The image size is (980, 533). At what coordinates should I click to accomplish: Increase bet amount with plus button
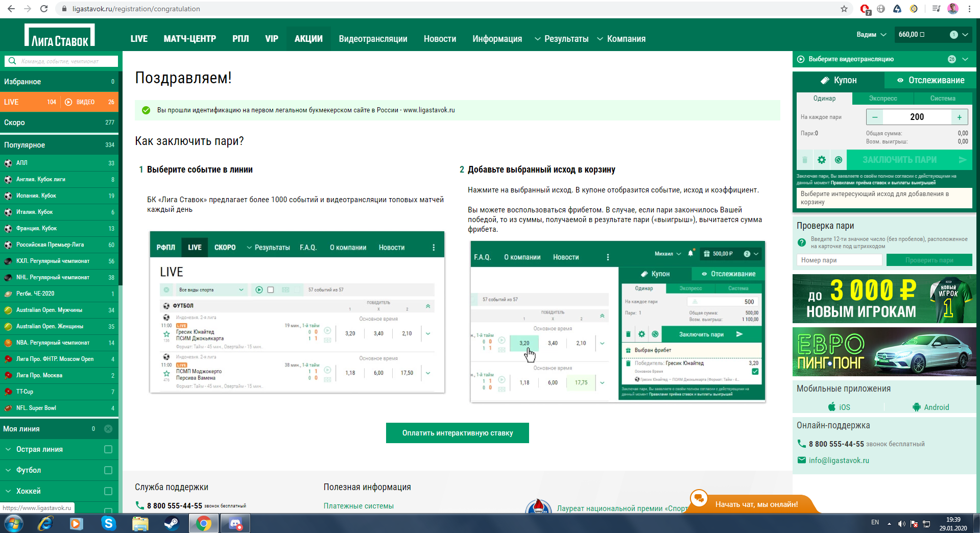click(x=960, y=117)
